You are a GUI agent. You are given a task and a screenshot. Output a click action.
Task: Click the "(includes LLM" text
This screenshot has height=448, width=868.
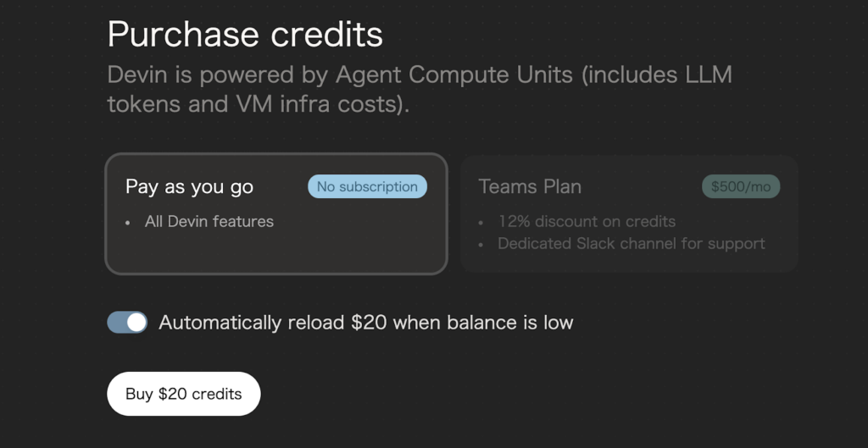(656, 75)
